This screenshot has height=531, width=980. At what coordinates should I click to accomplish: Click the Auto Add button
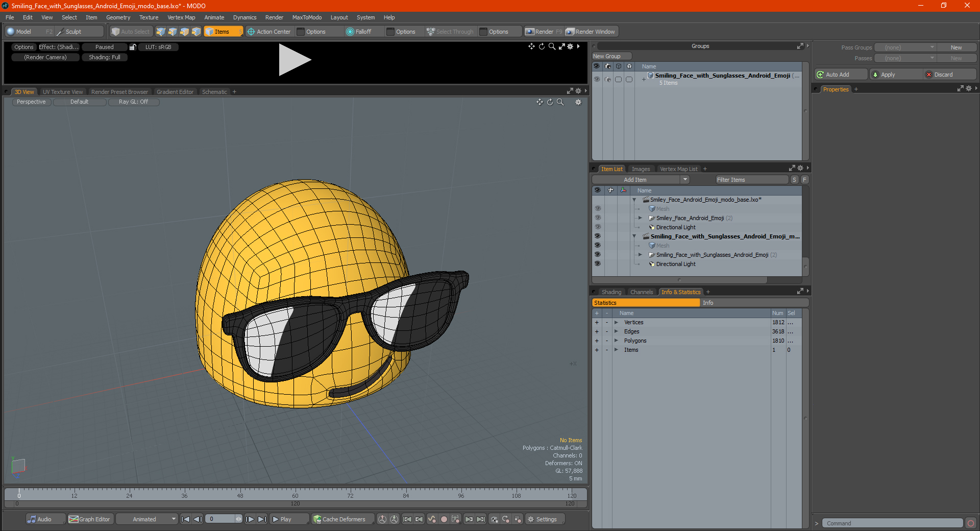pos(841,75)
